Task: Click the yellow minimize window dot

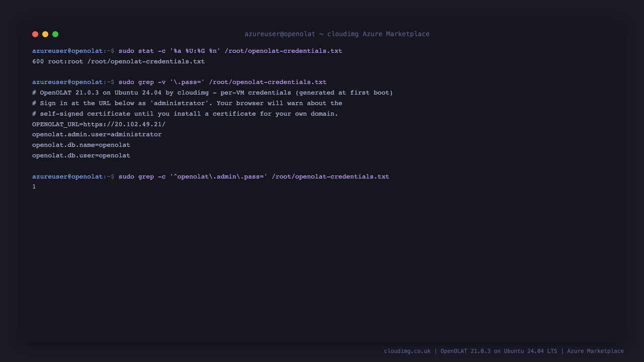Action: pyautogui.click(x=45, y=34)
